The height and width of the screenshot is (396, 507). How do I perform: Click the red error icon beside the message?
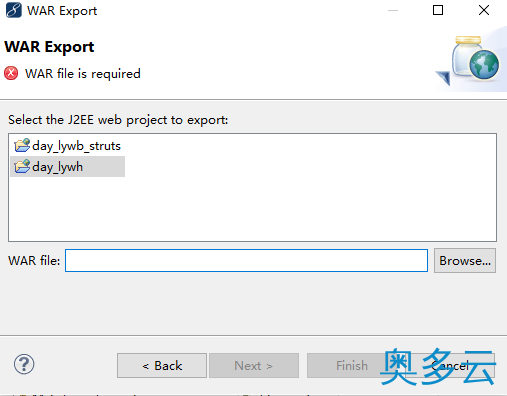(x=11, y=73)
